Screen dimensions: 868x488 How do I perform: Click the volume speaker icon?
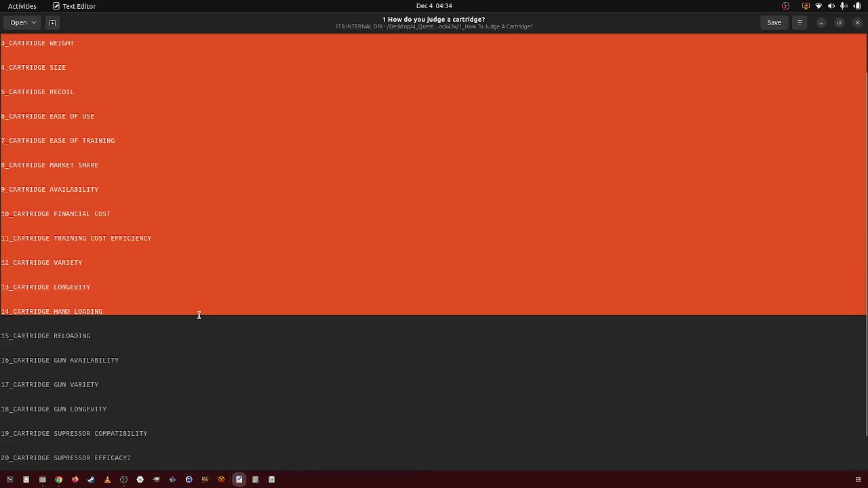tap(831, 5)
